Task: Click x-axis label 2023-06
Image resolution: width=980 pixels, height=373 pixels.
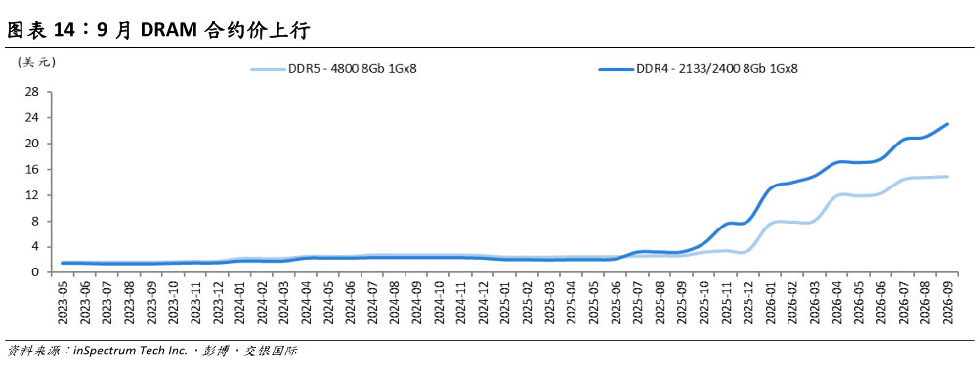Action: (x=84, y=303)
